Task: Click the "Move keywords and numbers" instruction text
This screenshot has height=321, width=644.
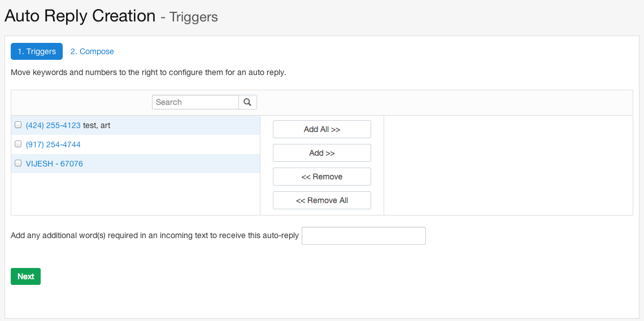Action: pos(148,72)
